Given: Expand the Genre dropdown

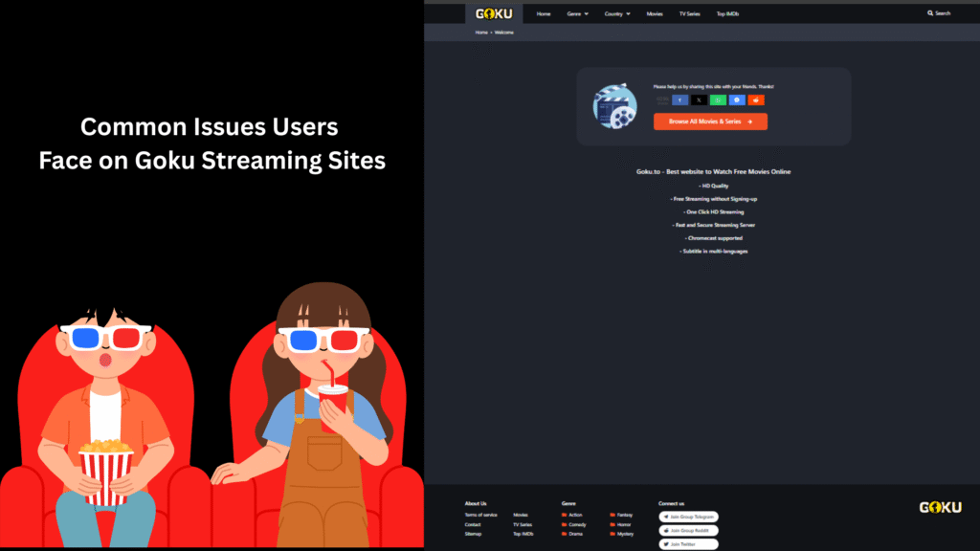Looking at the screenshot, I should pos(577,13).
